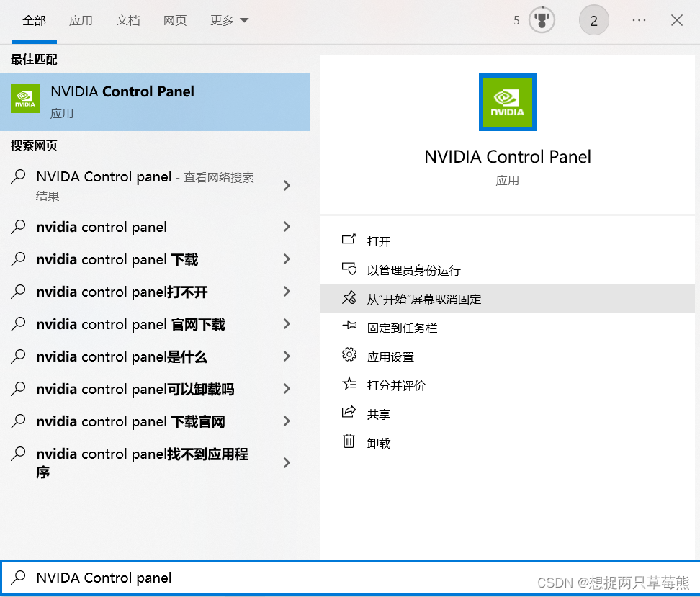The image size is (700, 597).
Task: Click magnifier beside '查看网络搜索结果' entry
Action: [x=18, y=176]
